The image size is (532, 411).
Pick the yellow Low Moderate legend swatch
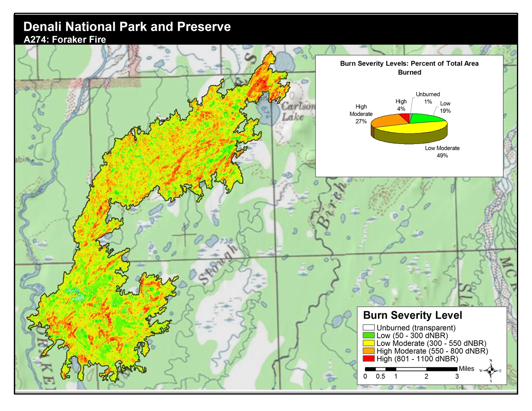click(368, 343)
